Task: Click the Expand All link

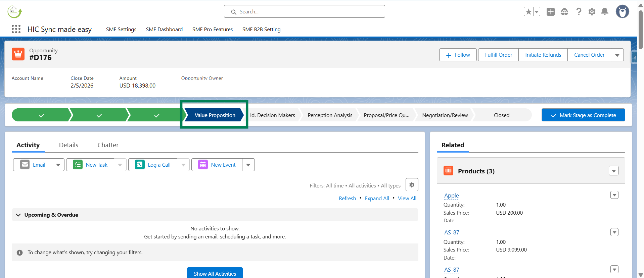Action: [377, 199]
